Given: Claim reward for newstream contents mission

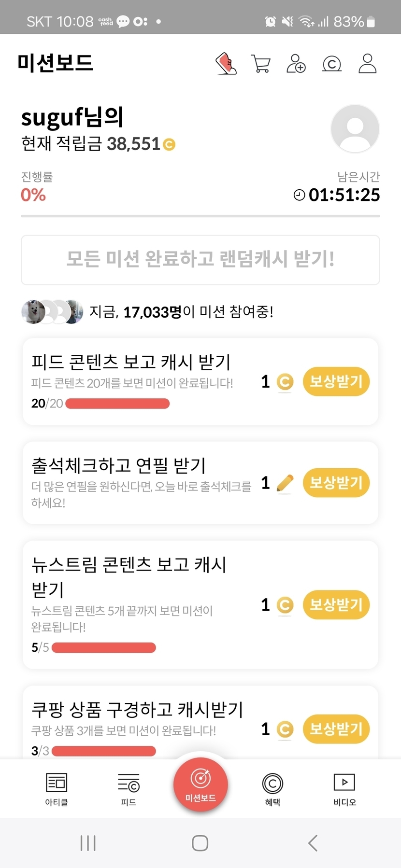Looking at the screenshot, I should pos(336,604).
